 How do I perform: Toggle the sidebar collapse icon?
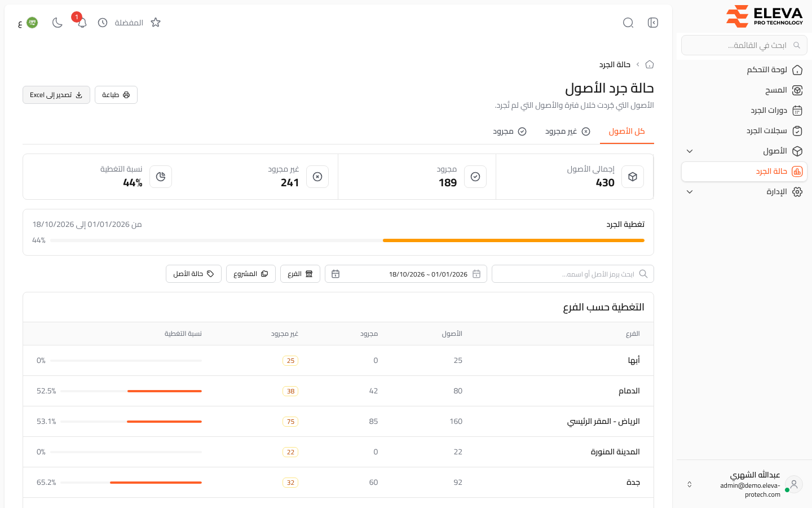[x=653, y=23]
